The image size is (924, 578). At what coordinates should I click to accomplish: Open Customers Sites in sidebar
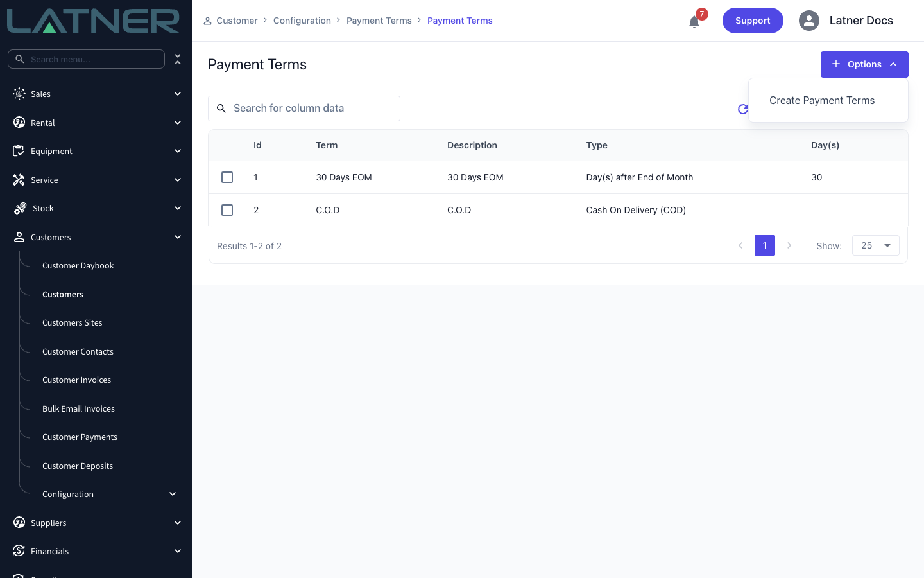tap(73, 322)
